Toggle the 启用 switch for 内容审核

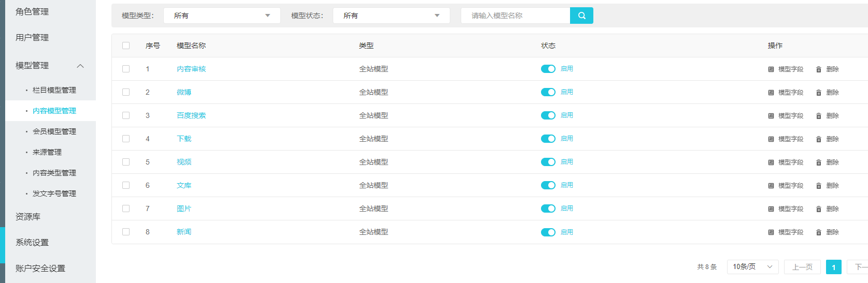pyautogui.click(x=548, y=69)
